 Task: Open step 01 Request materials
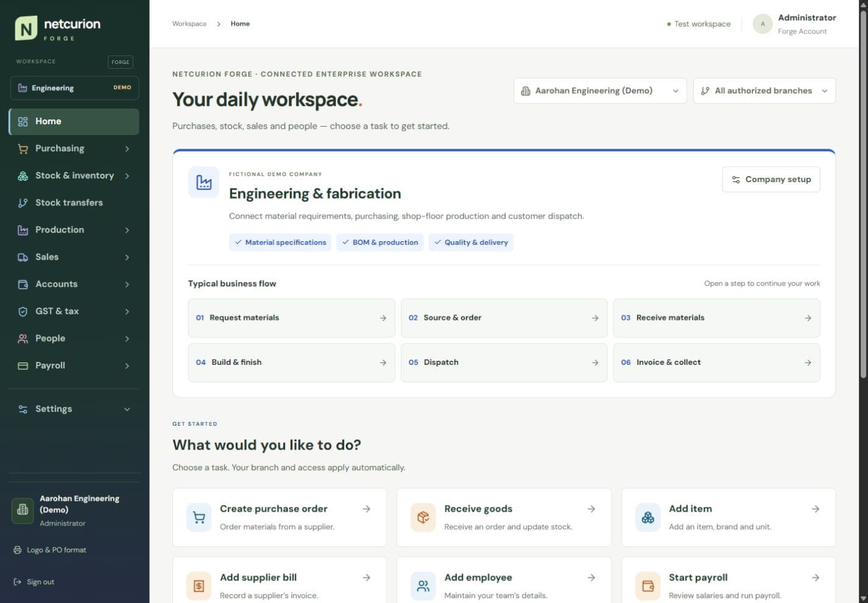point(291,318)
